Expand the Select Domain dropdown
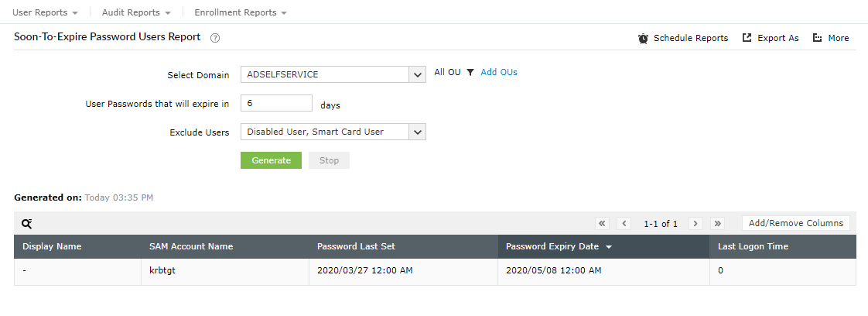 (418, 74)
